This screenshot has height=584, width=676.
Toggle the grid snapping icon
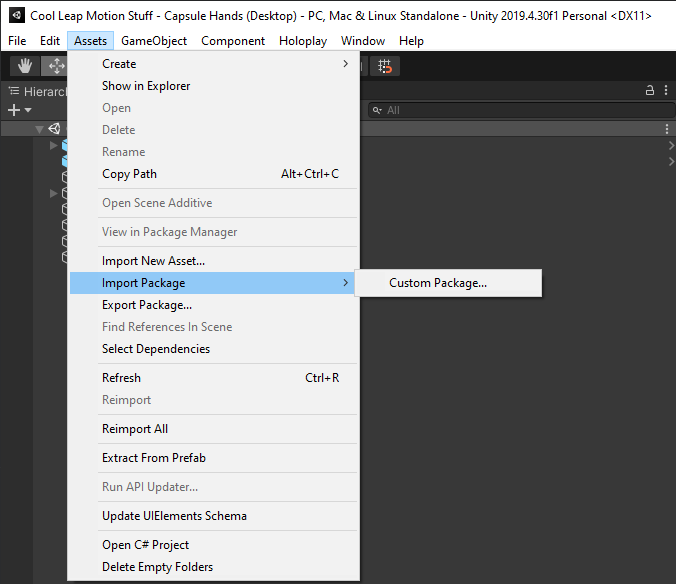(x=386, y=66)
